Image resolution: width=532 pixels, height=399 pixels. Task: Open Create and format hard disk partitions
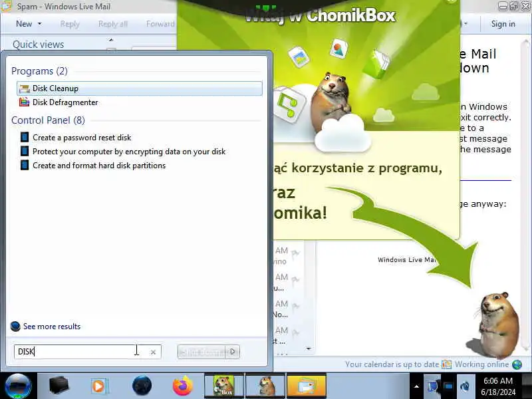tap(93, 165)
